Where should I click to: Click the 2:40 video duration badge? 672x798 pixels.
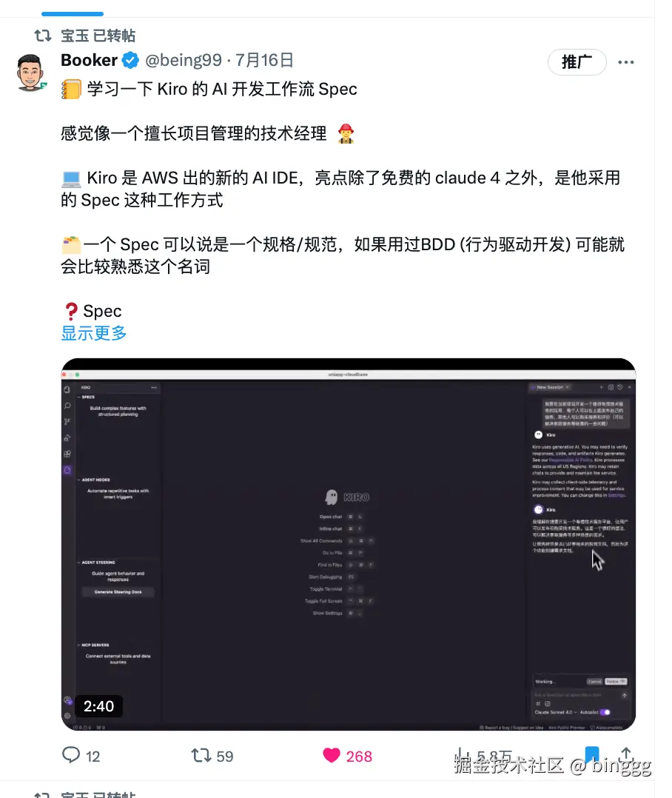(98, 706)
